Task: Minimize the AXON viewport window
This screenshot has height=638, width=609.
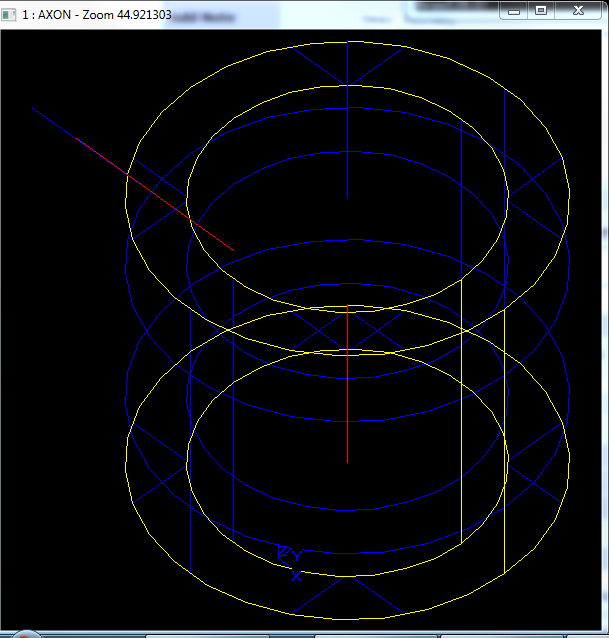Action: pos(514,10)
